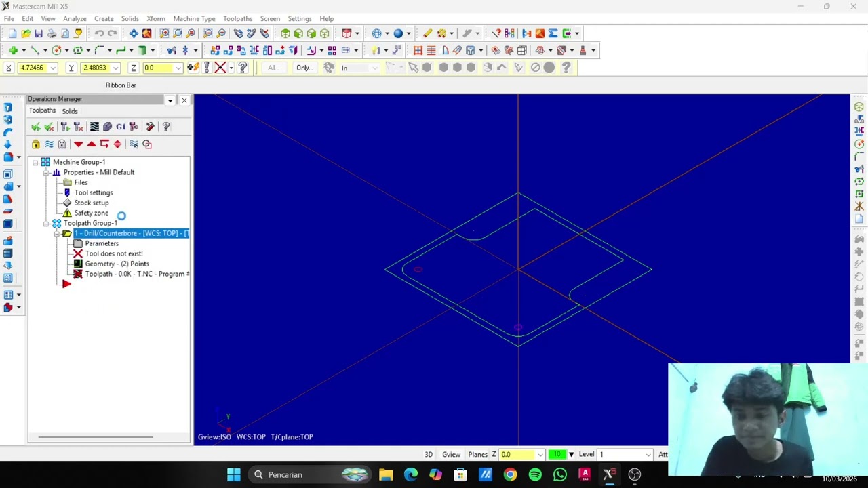This screenshot has height=488, width=868.
Task: Collapse the Drill/Counterbore operation node
Action: pos(57,233)
